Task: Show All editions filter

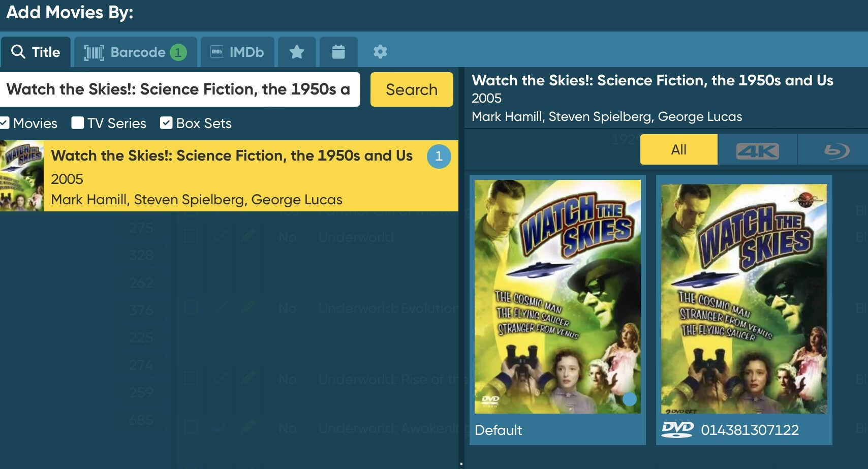Action: pyautogui.click(x=678, y=150)
